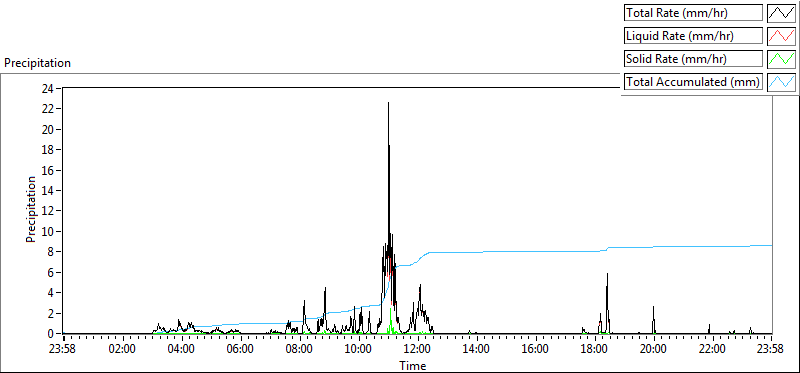Click the Liquid Rate red line icon
The image size is (800, 373).
click(781, 36)
